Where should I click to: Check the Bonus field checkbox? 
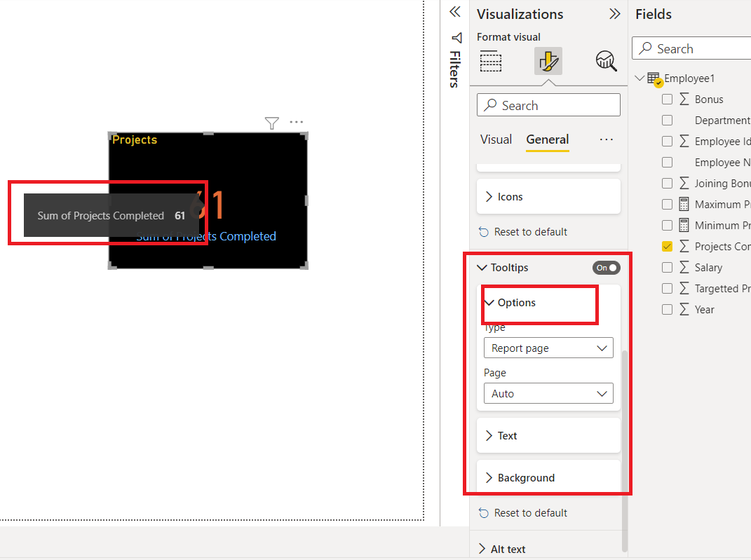click(667, 99)
